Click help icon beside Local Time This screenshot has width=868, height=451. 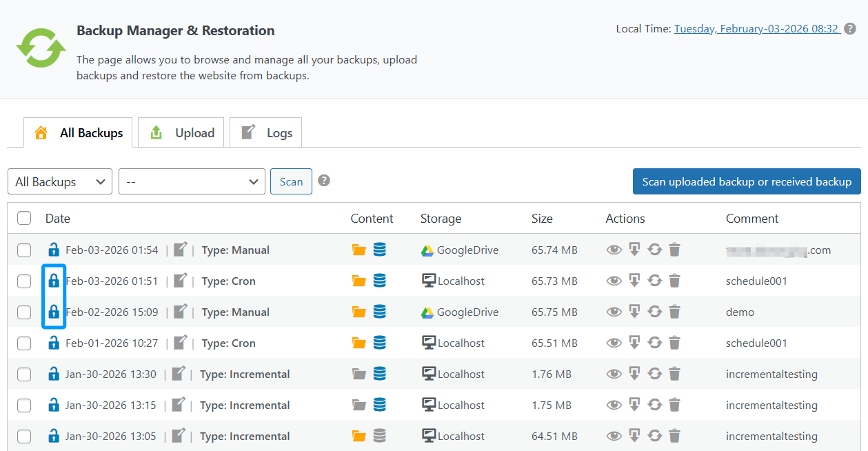(850, 29)
